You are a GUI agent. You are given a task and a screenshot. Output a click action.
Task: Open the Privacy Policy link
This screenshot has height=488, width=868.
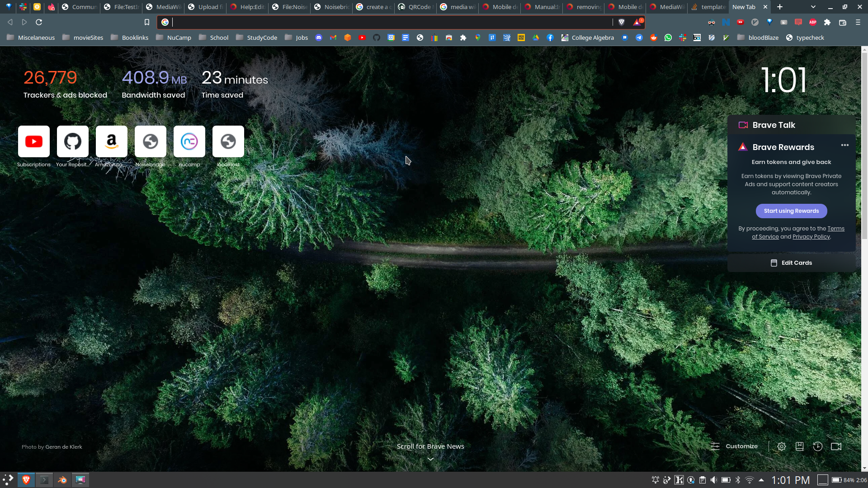(811, 237)
